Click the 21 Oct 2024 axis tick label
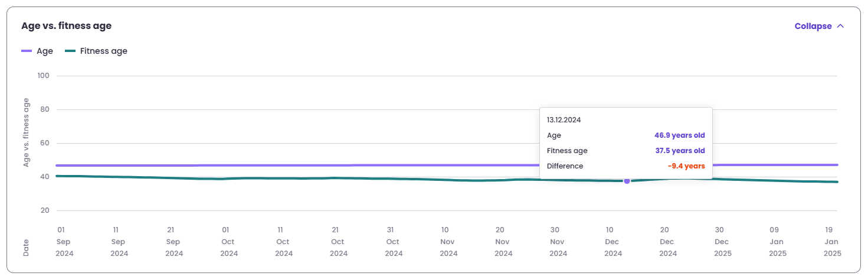Image resolution: width=868 pixels, height=279 pixels. 339,241
